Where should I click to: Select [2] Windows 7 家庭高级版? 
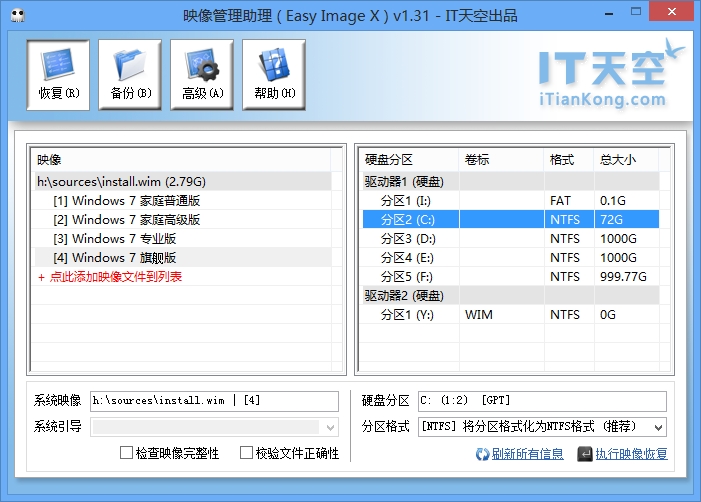(182, 219)
